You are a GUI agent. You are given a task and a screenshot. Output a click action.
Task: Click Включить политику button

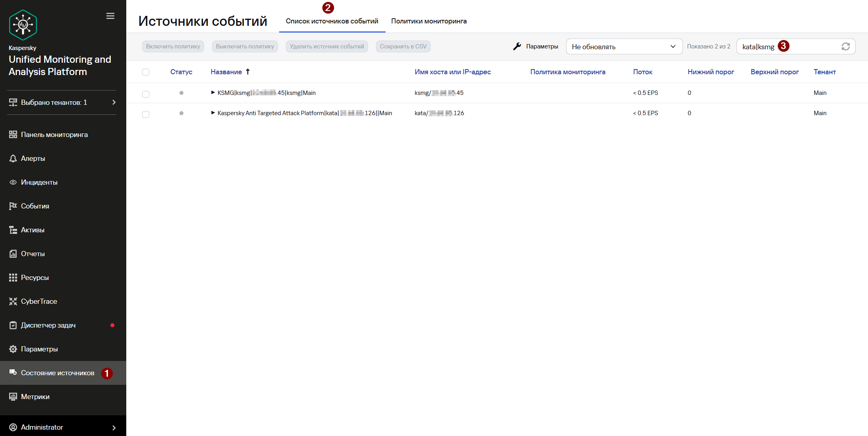[173, 46]
